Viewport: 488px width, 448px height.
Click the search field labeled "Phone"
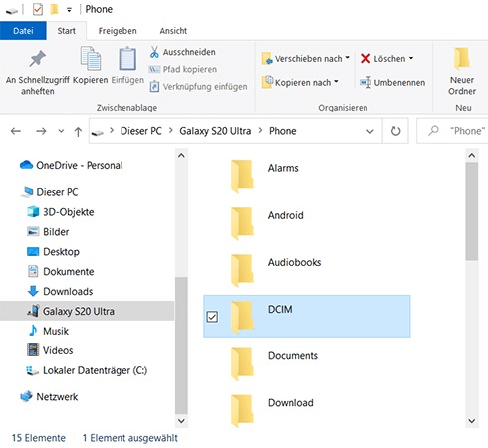click(452, 131)
